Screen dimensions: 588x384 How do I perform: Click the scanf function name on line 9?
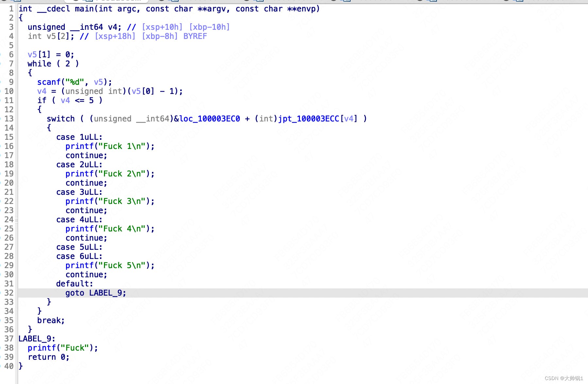49,82
